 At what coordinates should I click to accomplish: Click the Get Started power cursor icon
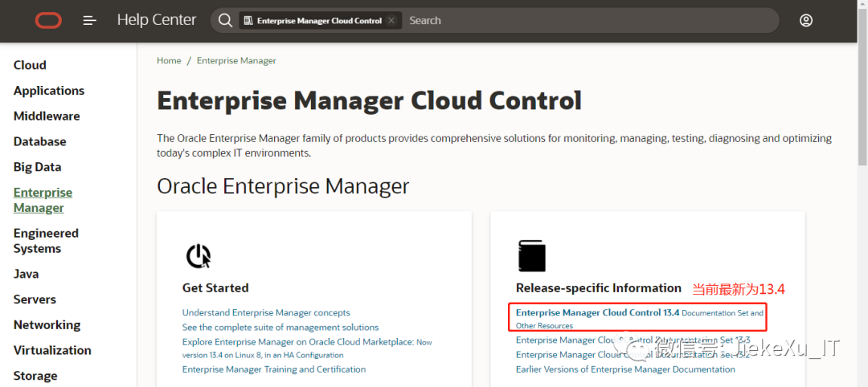click(199, 255)
